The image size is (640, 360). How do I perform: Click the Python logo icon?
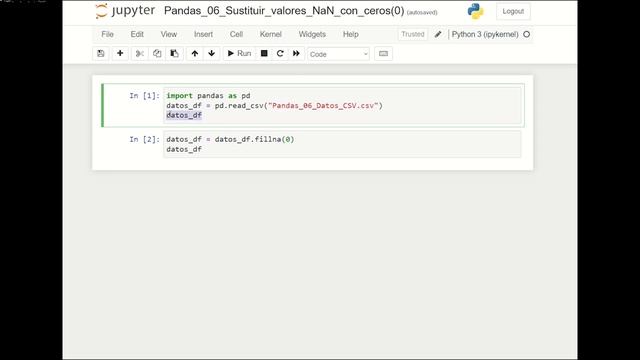476,11
